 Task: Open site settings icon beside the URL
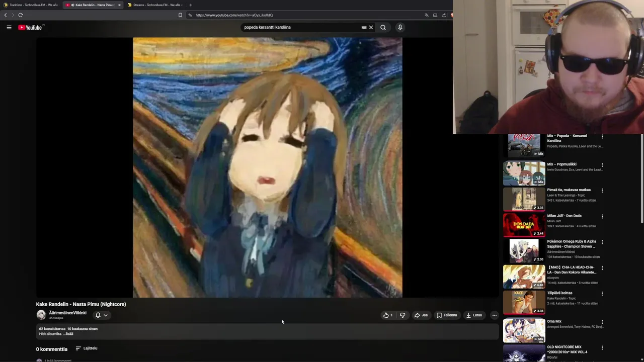[x=190, y=15]
